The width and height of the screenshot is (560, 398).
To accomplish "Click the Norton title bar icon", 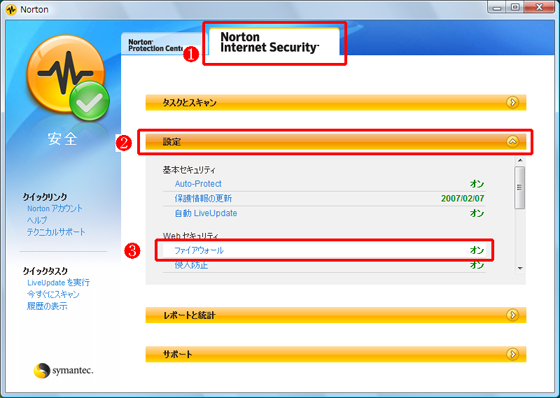I will 11,10.
